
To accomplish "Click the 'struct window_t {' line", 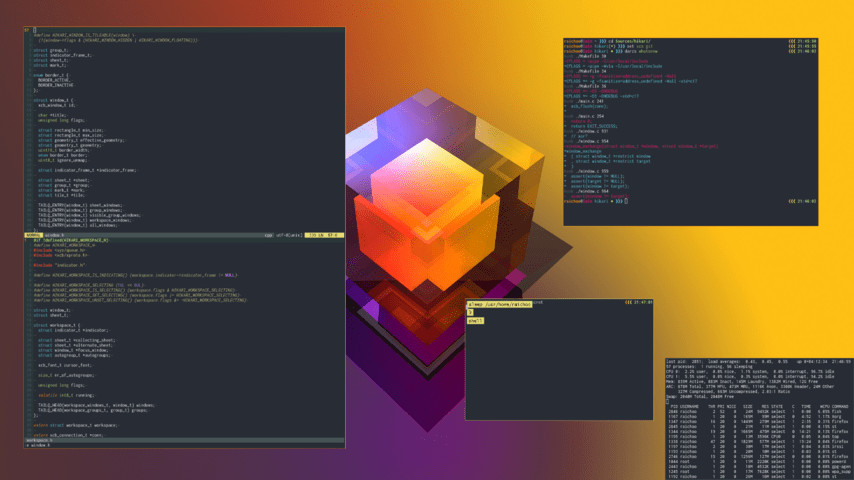I will (x=53, y=100).
